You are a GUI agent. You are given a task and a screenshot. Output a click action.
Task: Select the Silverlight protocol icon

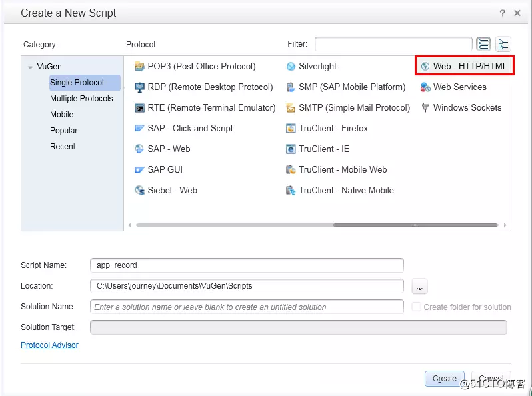point(291,67)
